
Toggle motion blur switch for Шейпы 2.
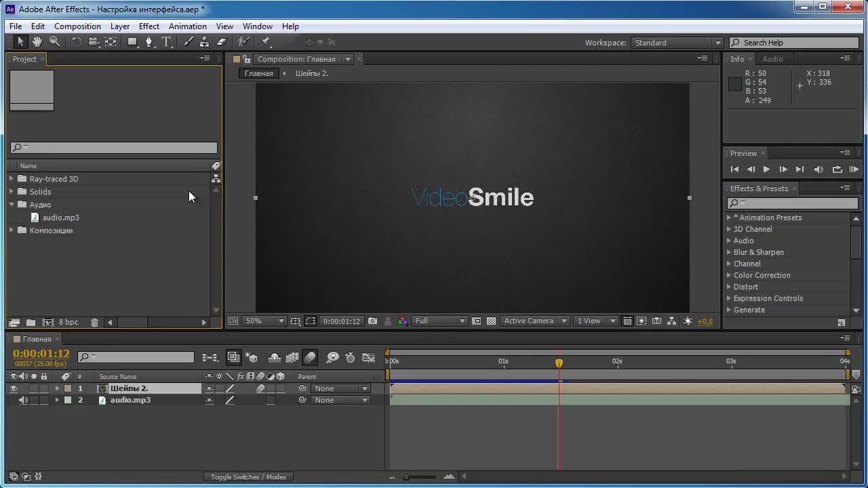point(260,388)
